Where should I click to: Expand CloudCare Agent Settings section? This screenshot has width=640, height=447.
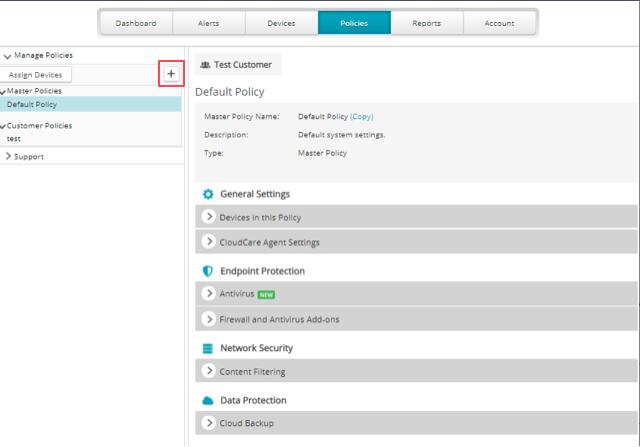pos(210,241)
